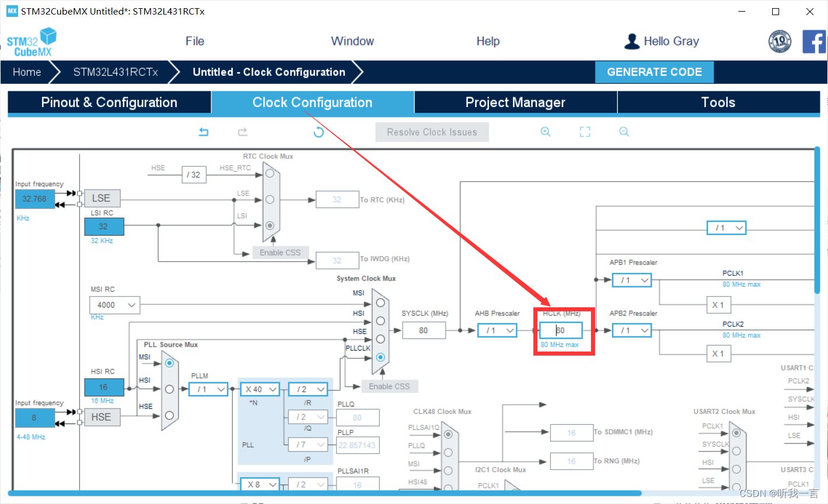
Task: Open the PLL /P /7 divider dropdown
Action: [308, 445]
